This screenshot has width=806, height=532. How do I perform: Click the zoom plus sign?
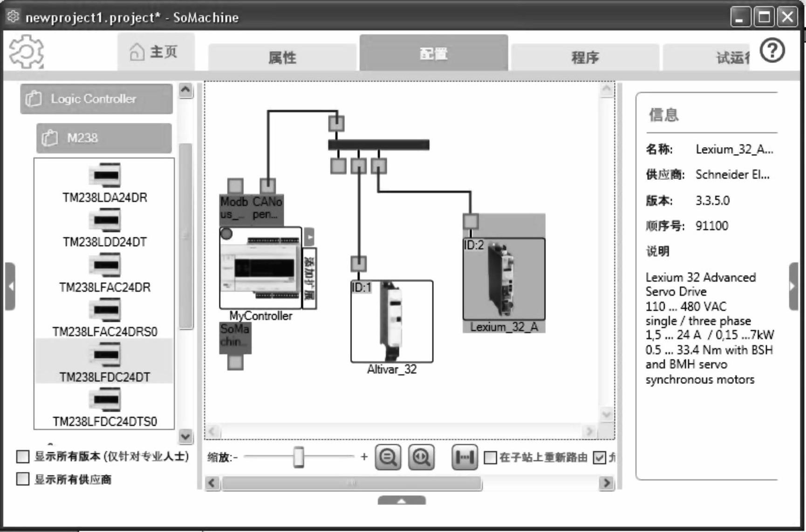click(x=364, y=457)
